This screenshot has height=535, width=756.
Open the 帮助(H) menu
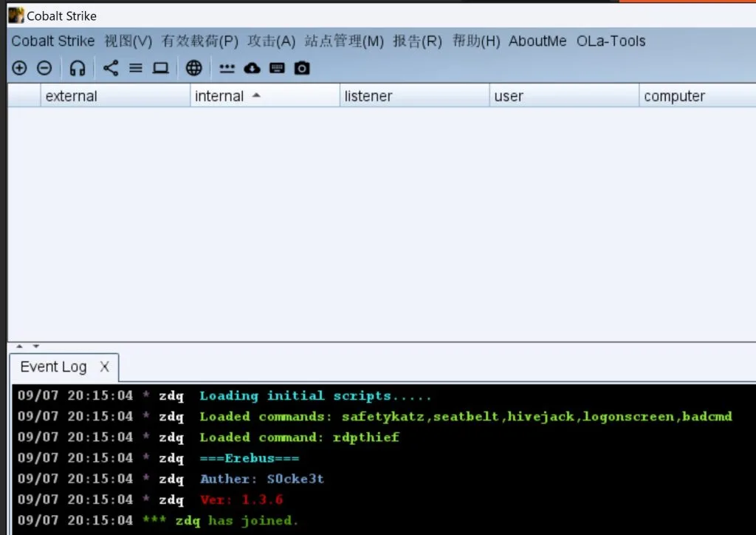pyautogui.click(x=476, y=41)
